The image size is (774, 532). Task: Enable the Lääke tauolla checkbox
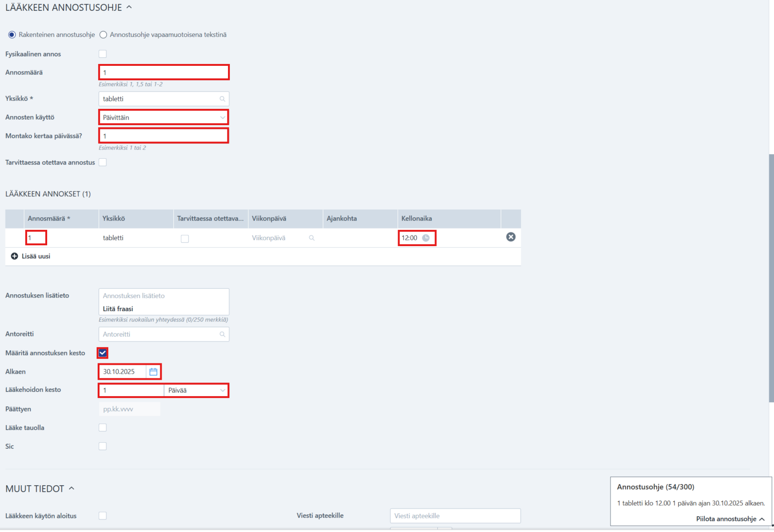(x=103, y=428)
